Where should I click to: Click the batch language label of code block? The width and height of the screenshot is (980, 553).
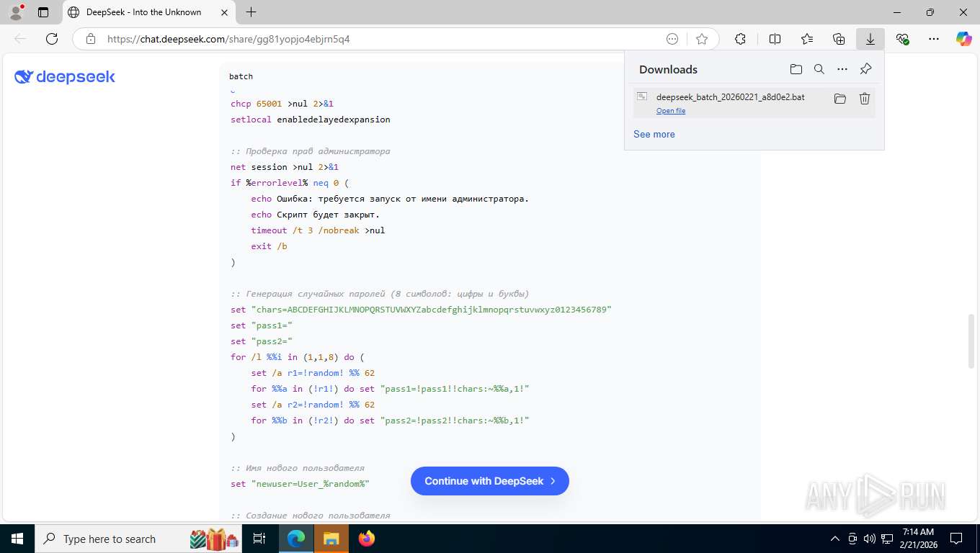click(241, 76)
